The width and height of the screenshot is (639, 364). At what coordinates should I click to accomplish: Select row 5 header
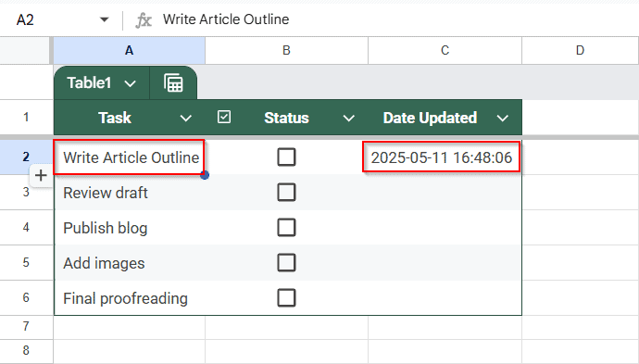pyautogui.click(x=26, y=262)
